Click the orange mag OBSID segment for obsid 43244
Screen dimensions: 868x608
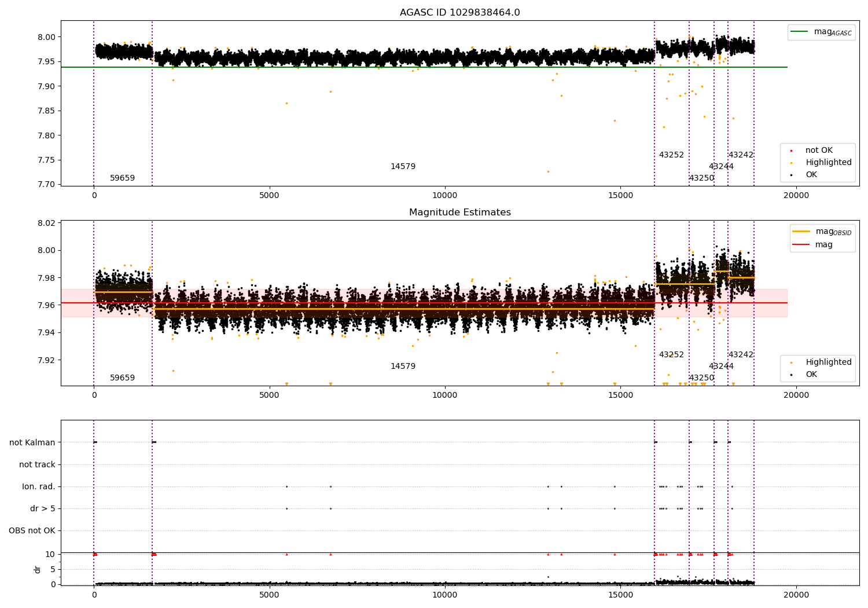(721, 271)
